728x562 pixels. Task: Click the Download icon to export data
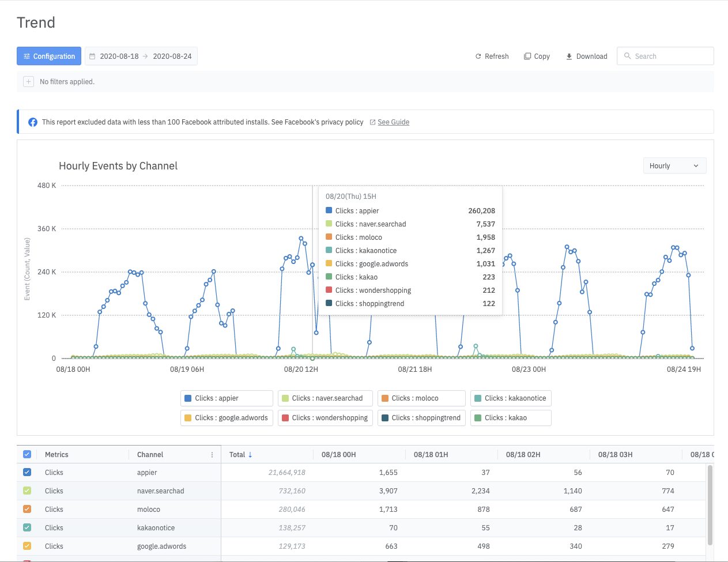[x=570, y=56]
